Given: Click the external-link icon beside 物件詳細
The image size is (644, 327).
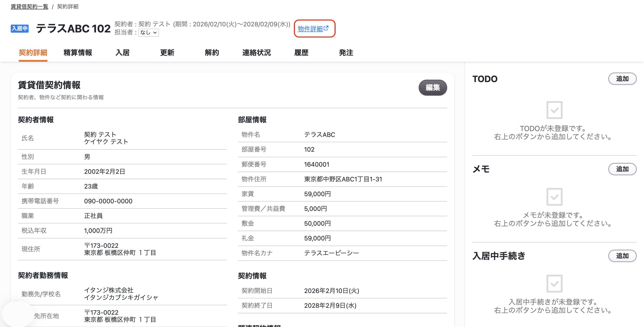Looking at the screenshot, I should click(326, 28).
